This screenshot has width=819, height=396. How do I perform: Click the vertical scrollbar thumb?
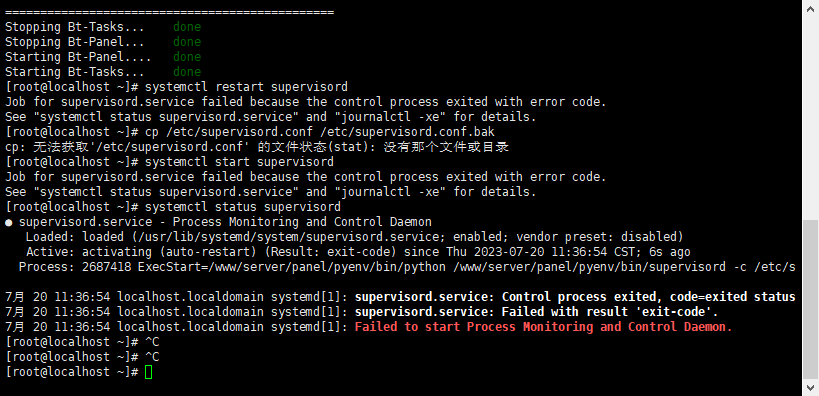click(810, 299)
